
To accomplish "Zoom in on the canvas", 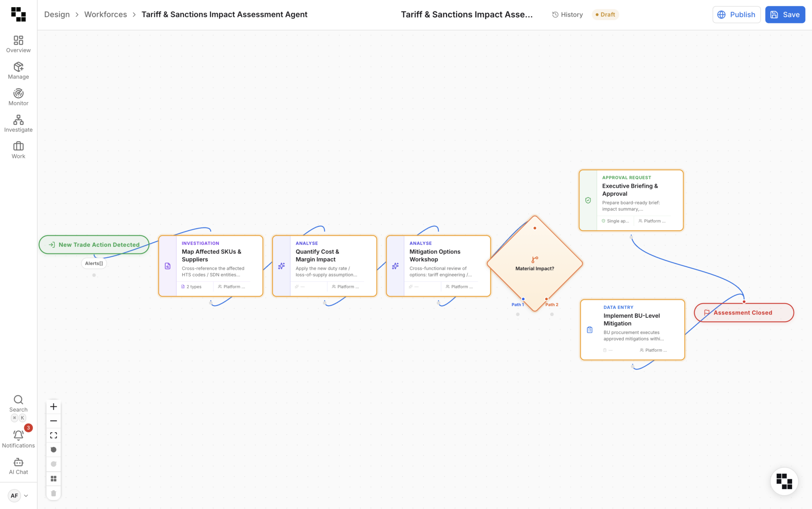I will [x=54, y=406].
